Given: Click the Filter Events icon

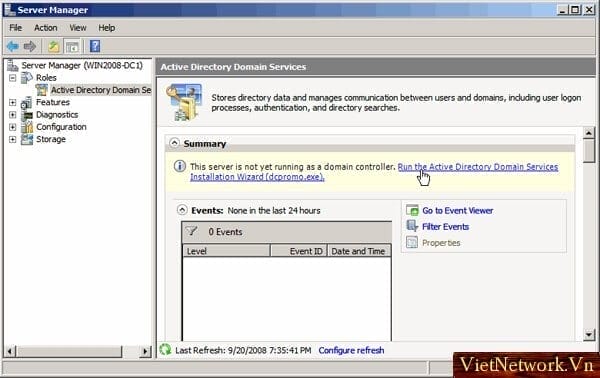Looking at the screenshot, I should pyautogui.click(x=412, y=226).
